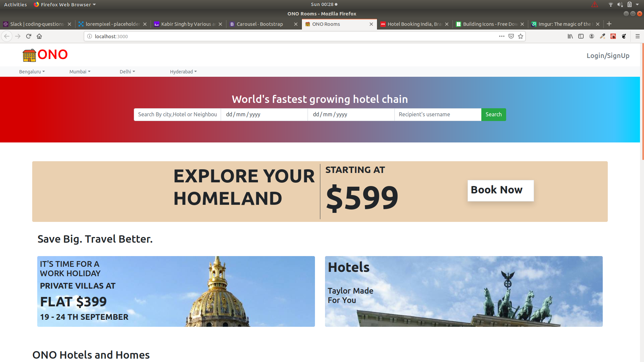Bookmark this page with the star icon
This screenshot has height=362, width=644.
(521, 36)
